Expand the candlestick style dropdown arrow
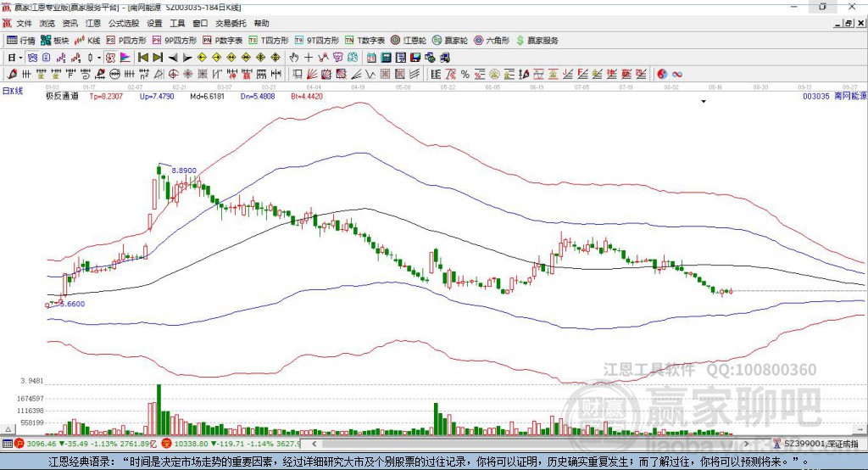This screenshot has width=868, height=470. pos(99,58)
